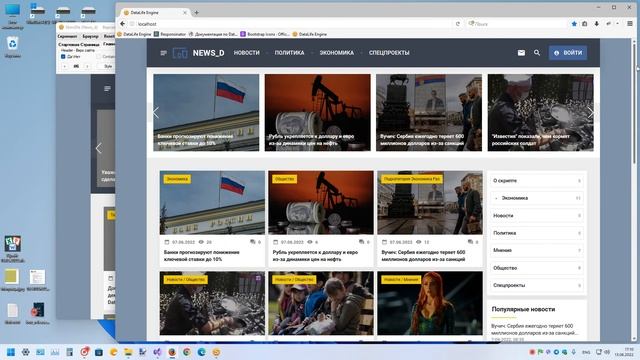Click the yellow Экономика tag on the first card
The image size is (640, 360).
pos(177,179)
